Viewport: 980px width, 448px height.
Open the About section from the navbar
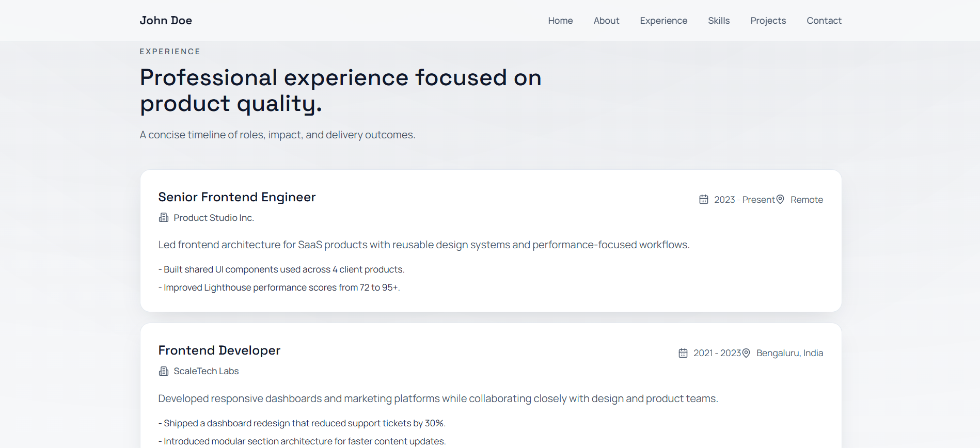[606, 21]
